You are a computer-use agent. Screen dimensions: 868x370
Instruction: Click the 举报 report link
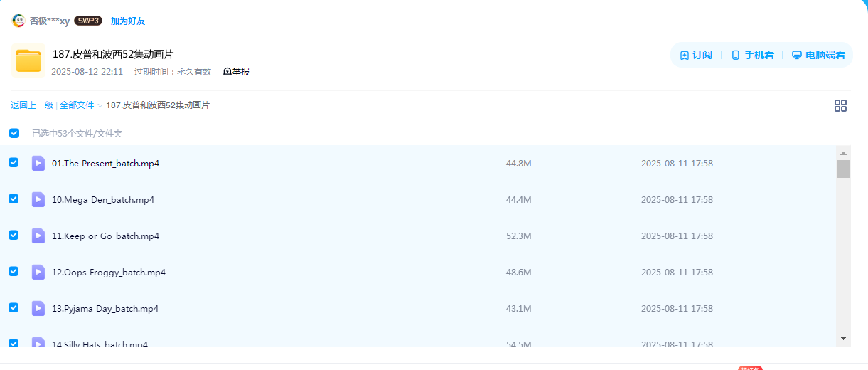point(237,72)
